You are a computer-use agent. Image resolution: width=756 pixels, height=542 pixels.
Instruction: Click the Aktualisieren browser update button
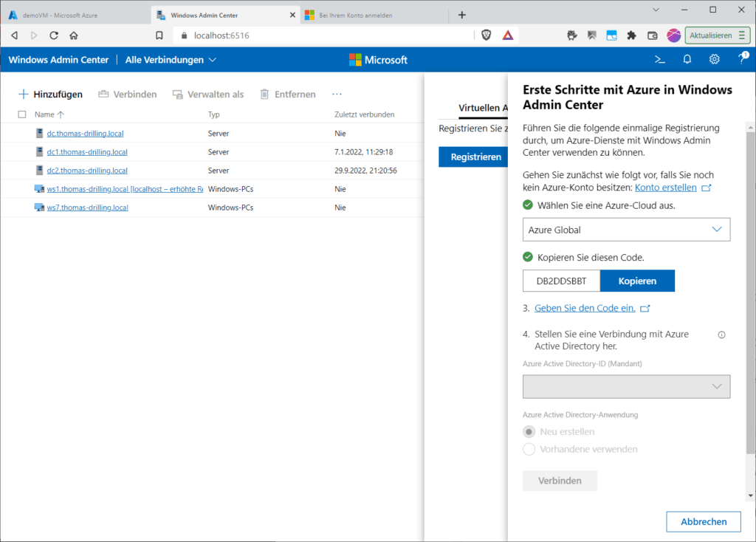(x=718, y=35)
